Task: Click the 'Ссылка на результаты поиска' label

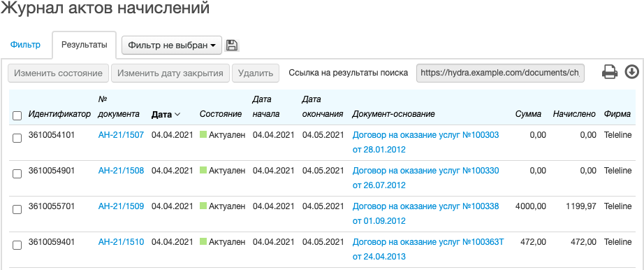Action: click(x=349, y=73)
